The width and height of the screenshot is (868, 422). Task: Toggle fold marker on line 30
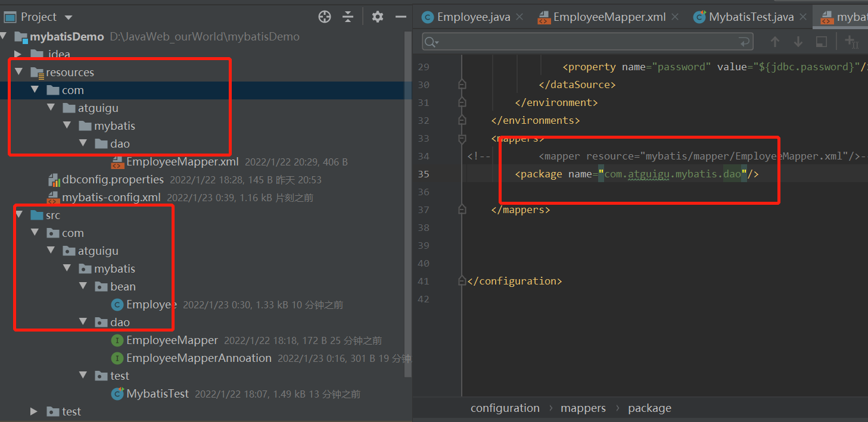(x=462, y=85)
